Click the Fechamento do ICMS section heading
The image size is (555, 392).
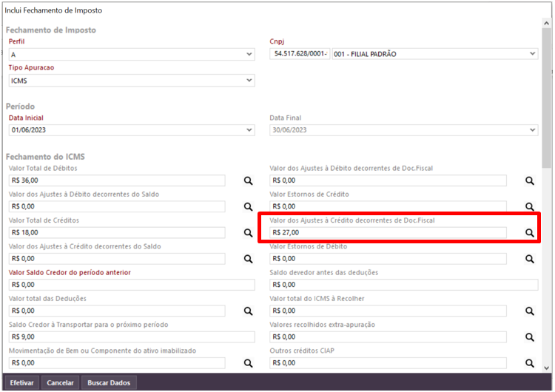[45, 156]
